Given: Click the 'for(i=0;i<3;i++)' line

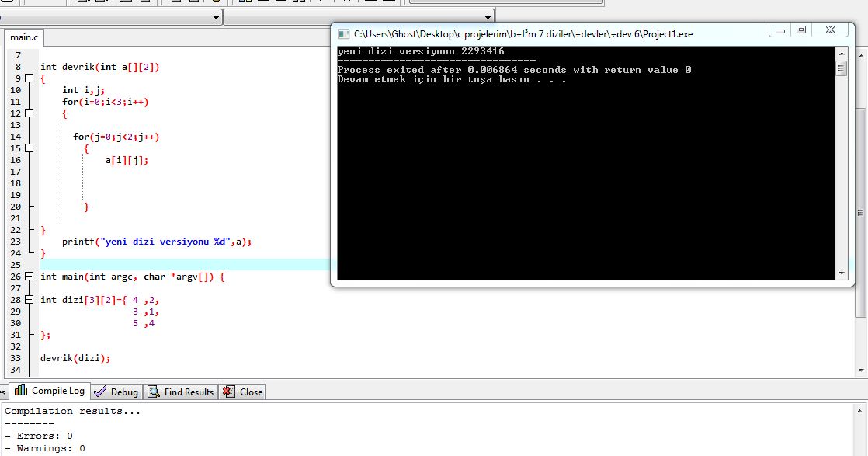Looking at the screenshot, I should [105, 102].
